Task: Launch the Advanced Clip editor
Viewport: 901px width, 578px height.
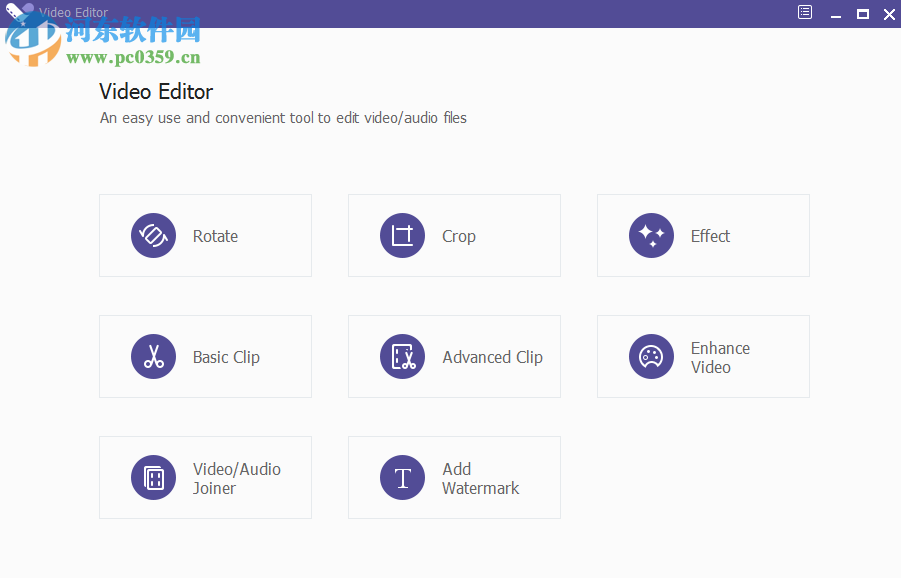Action: point(454,356)
